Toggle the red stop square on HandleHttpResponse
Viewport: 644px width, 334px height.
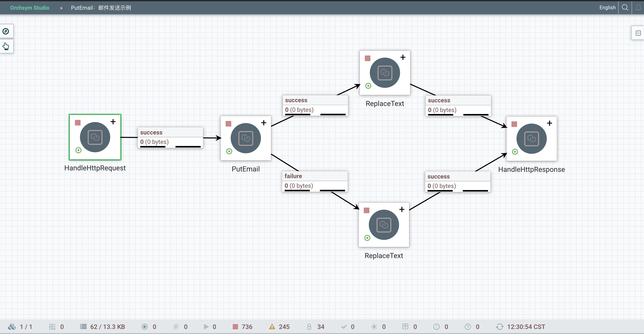point(514,124)
